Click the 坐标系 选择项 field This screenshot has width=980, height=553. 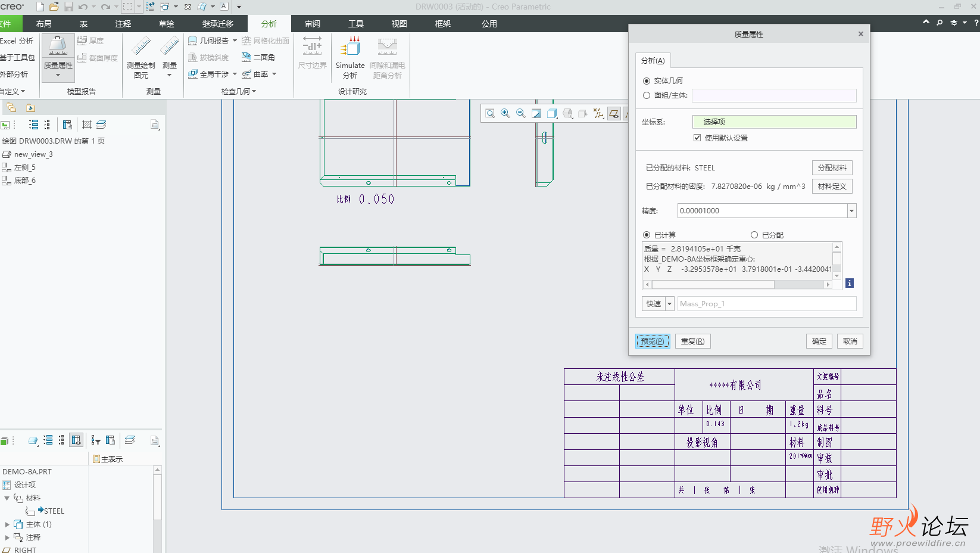click(774, 122)
